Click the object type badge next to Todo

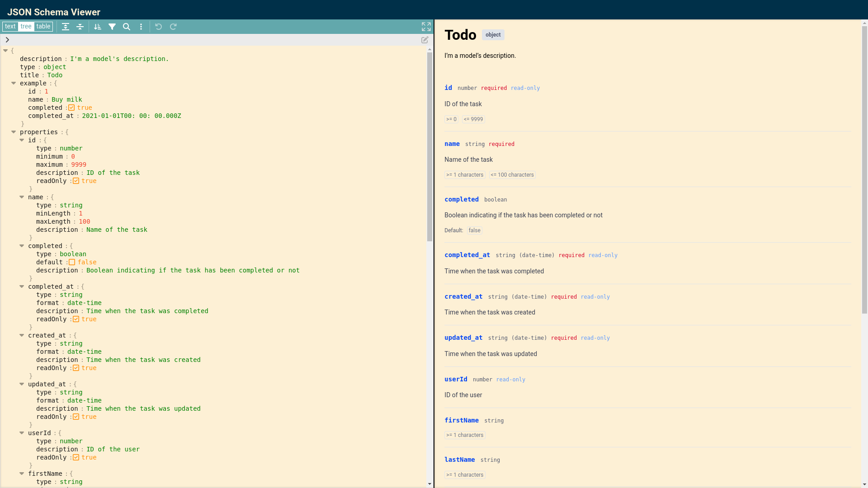[x=493, y=35]
